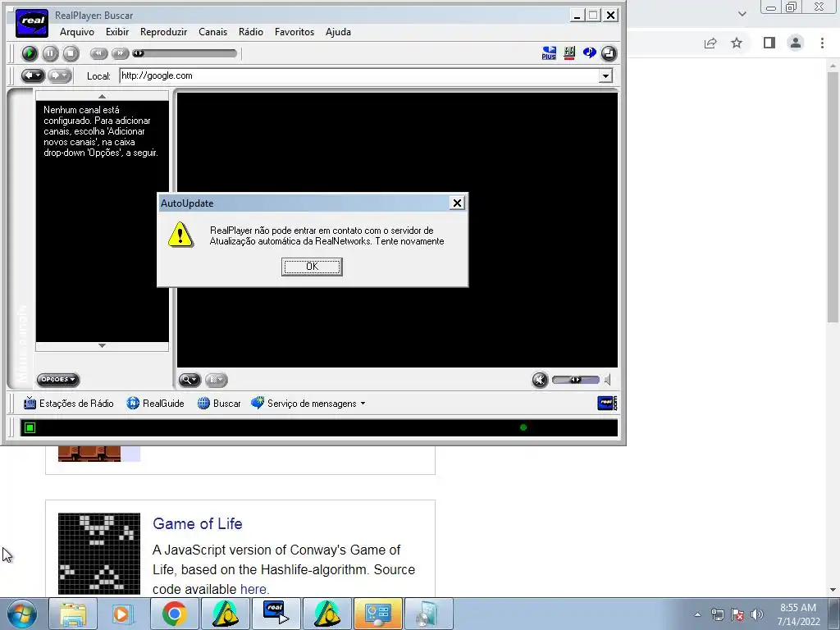Screen dimensions: 840x630
Task: Click the volume slider
Action: click(576, 380)
